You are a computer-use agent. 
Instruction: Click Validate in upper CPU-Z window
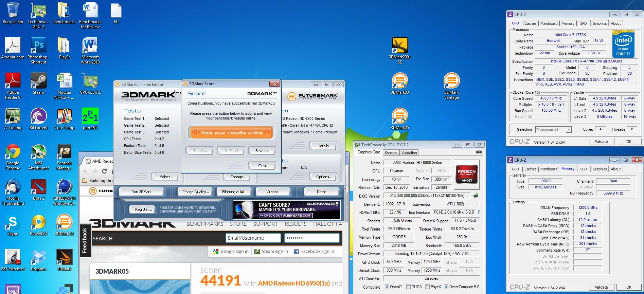pos(601,142)
